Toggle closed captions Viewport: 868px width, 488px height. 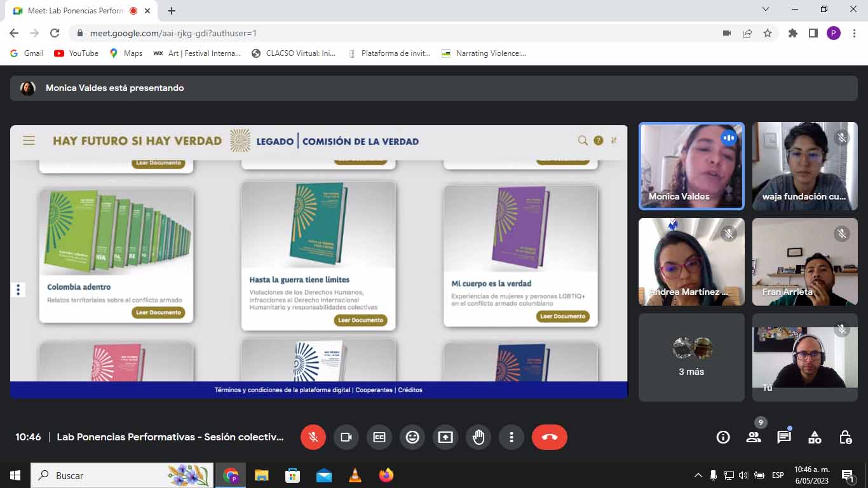coord(379,437)
